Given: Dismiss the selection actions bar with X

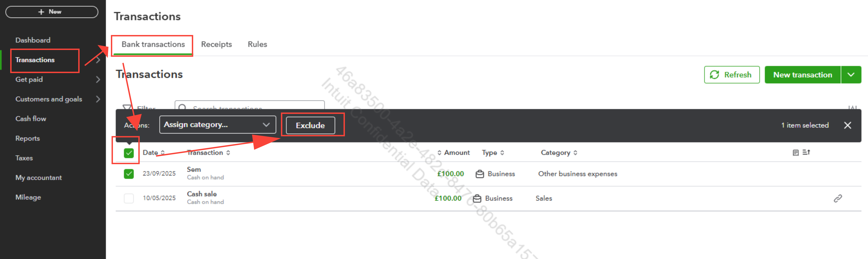Looking at the screenshot, I should point(847,125).
